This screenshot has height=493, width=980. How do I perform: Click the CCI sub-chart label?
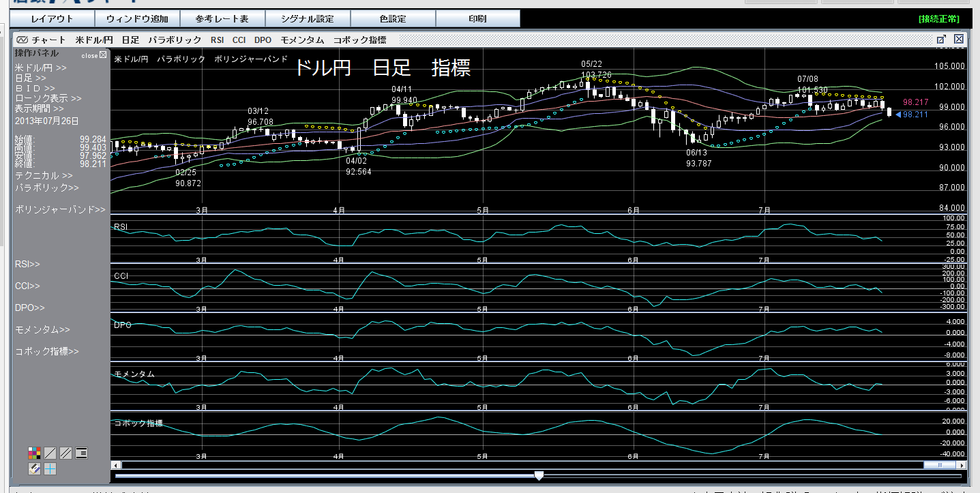click(x=121, y=276)
